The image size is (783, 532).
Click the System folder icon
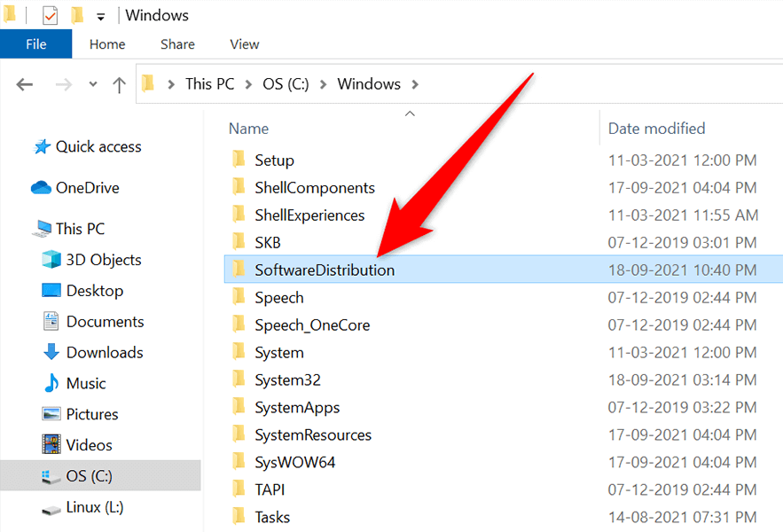click(239, 351)
